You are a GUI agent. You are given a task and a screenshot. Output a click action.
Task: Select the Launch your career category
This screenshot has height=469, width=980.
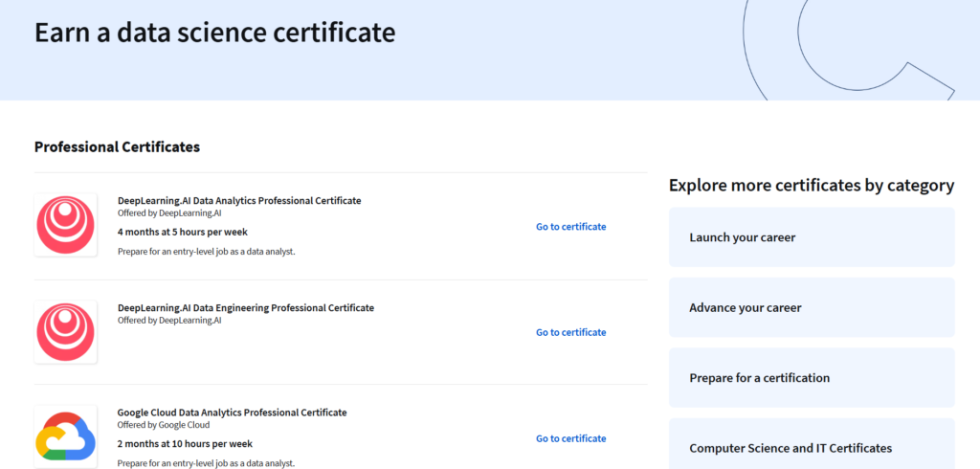812,237
